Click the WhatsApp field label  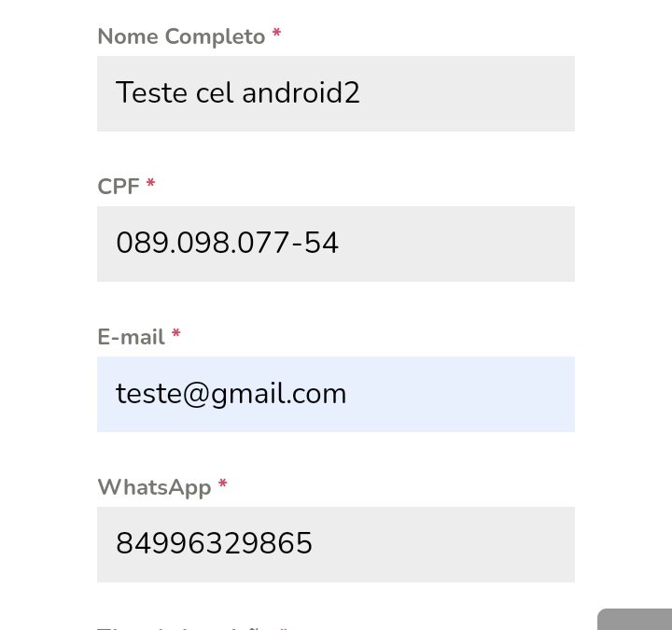coord(154,488)
